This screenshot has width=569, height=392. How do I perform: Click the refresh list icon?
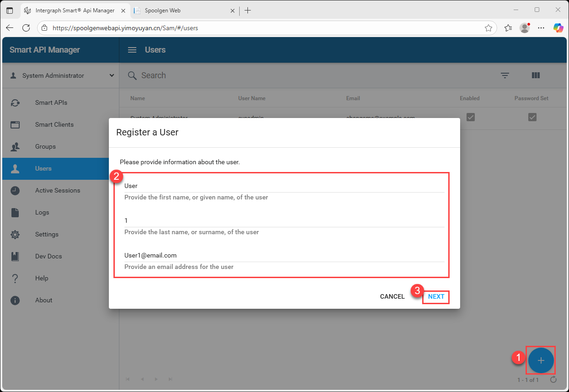[553, 380]
